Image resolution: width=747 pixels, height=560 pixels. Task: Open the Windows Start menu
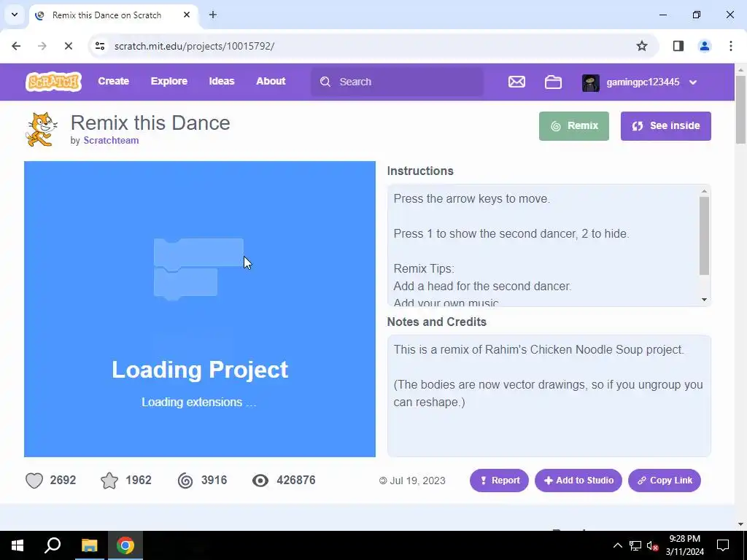(18, 545)
